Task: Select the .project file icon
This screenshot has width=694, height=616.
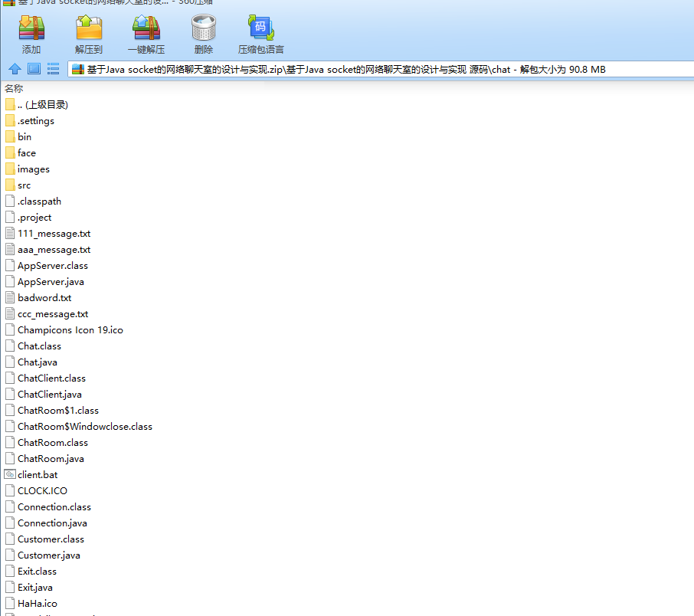Action: (x=10, y=218)
